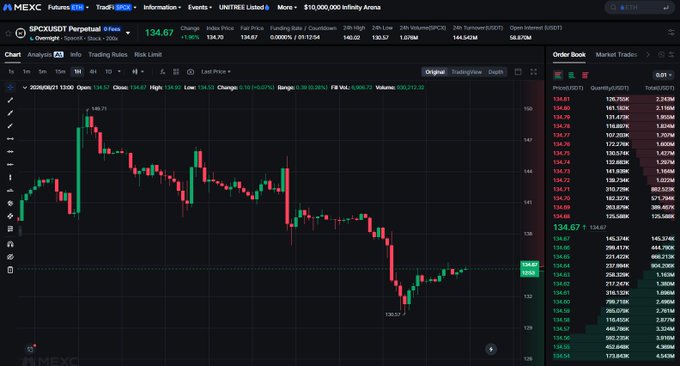Collapse the OHLC info line chevron
Viewport: 680px width, 366px height.
click(x=25, y=88)
